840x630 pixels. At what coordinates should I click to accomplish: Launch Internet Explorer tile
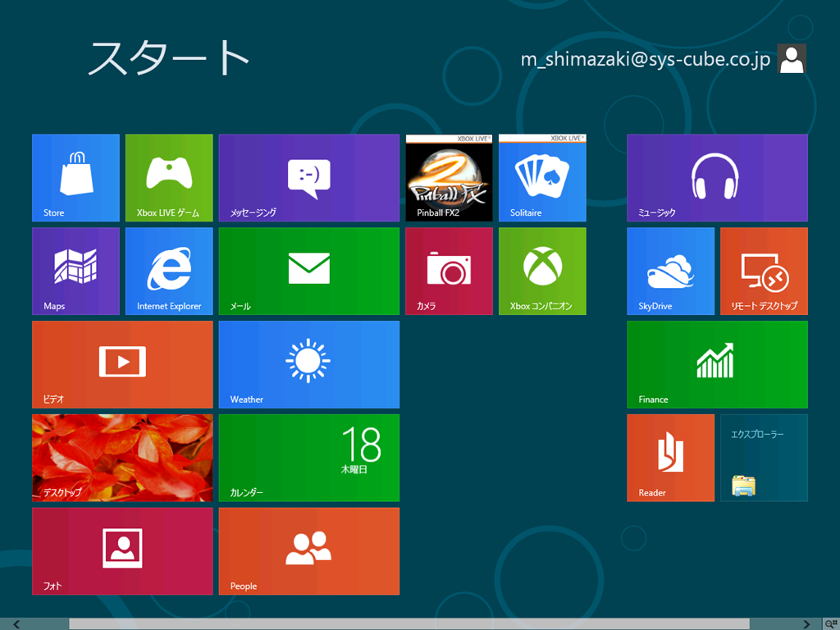[169, 271]
